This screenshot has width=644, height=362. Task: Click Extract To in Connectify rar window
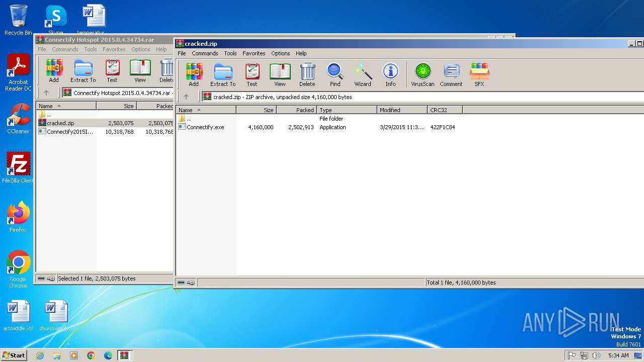[83, 71]
